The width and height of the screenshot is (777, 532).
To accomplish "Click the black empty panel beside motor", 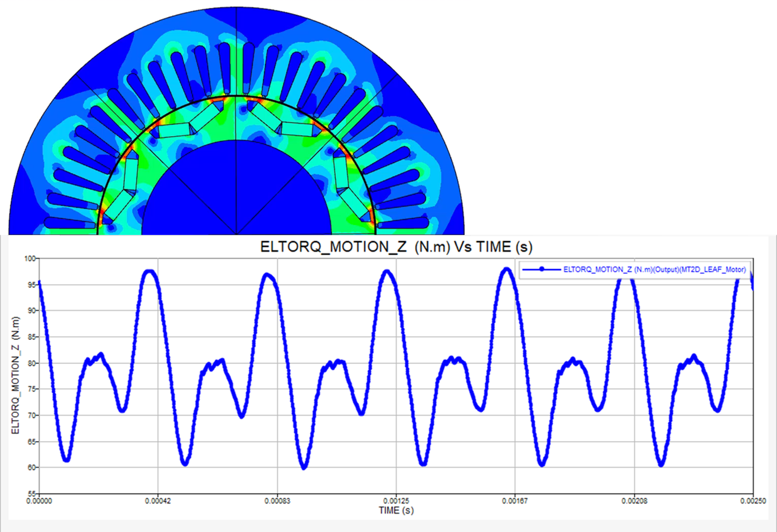I will pyautogui.click(x=624, y=116).
